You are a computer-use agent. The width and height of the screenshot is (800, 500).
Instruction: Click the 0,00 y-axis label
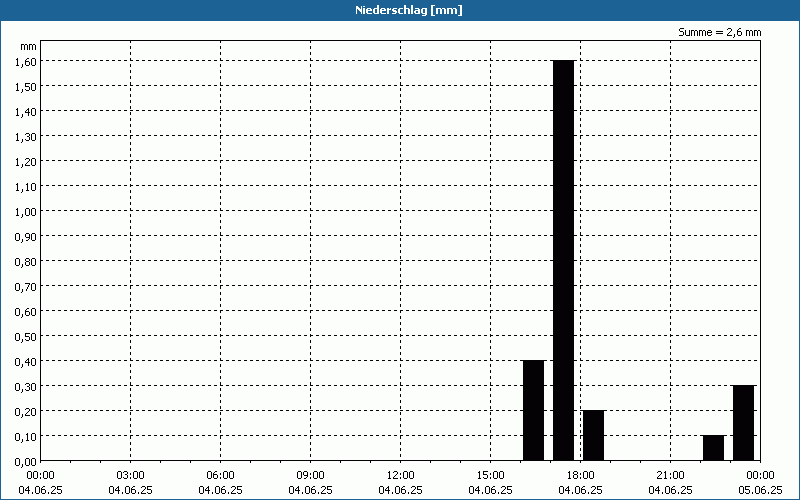(x=26, y=462)
